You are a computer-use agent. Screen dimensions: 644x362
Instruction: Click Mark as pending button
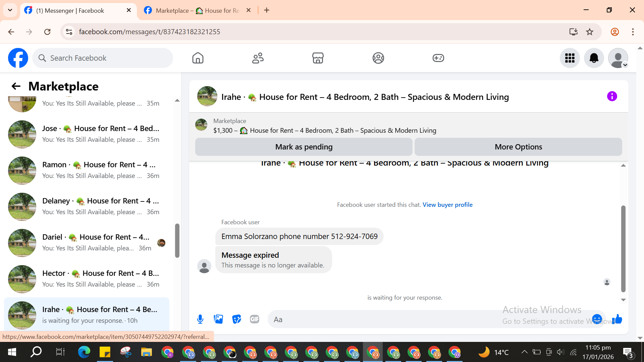[304, 147]
